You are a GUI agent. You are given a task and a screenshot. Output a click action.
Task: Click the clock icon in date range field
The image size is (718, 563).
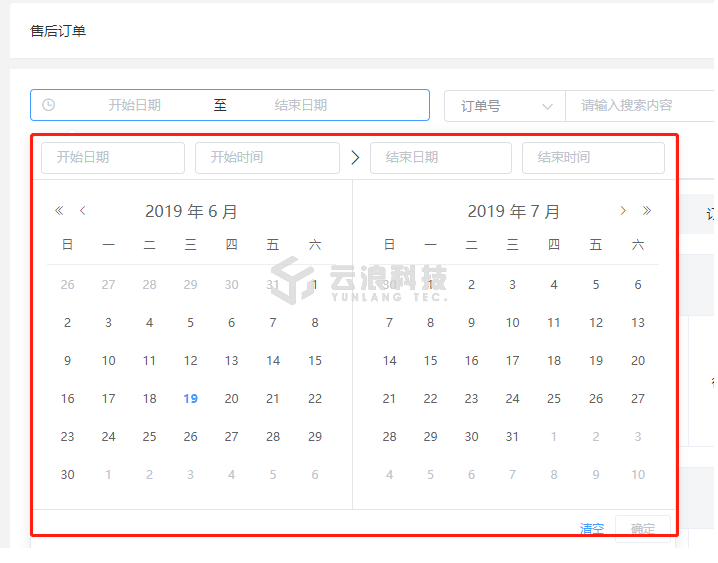click(x=48, y=105)
